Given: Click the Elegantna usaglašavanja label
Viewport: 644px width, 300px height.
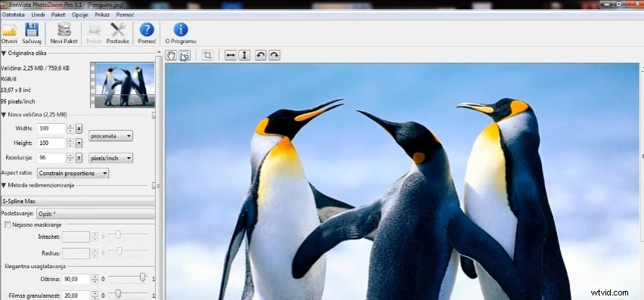Looking at the screenshot, I should 35,266.
